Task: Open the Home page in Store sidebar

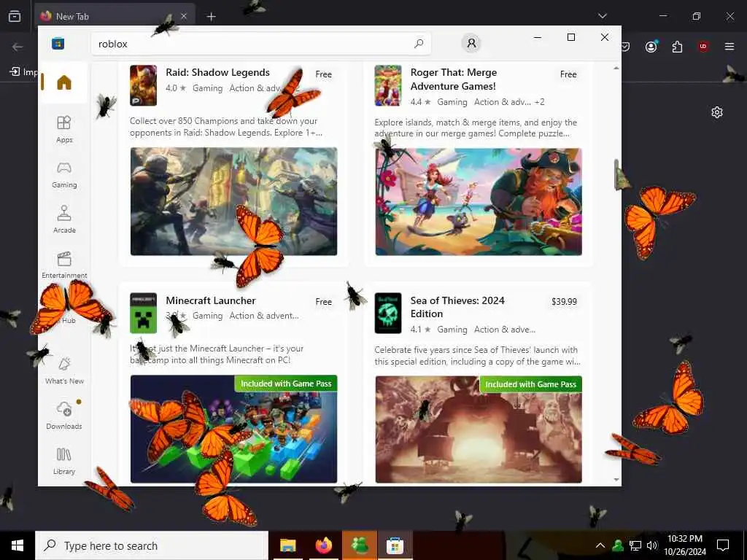Action: point(64,82)
